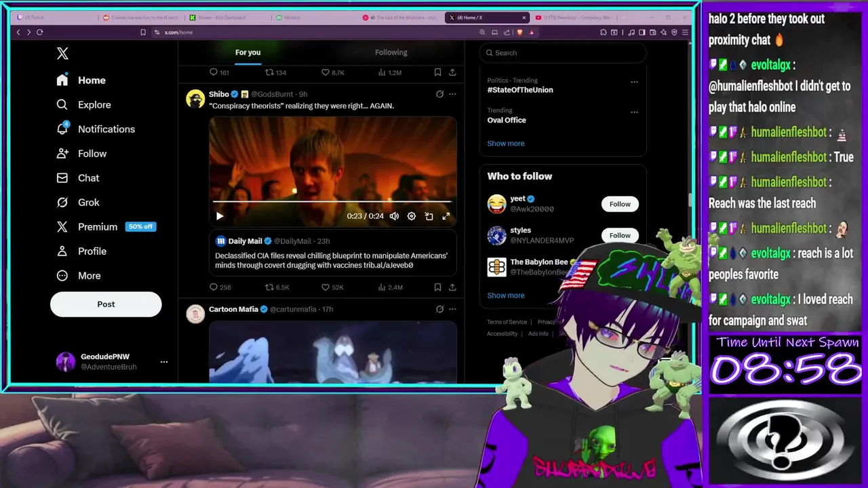Open Profile in the sidebar
Viewport: 868px width, 488px height.
tap(82, 251)
